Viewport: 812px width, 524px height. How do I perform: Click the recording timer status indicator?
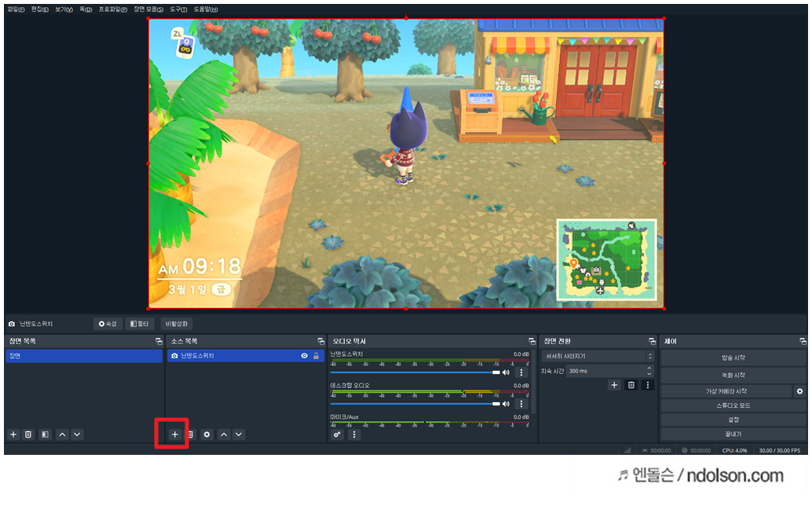(x=696, y=450)
